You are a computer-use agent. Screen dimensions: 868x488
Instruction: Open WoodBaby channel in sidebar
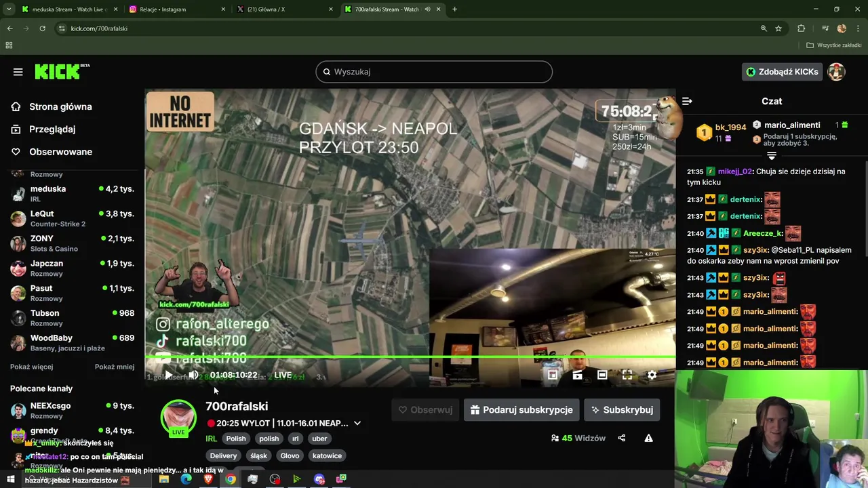pyautogui.click(x=73, y=342)
